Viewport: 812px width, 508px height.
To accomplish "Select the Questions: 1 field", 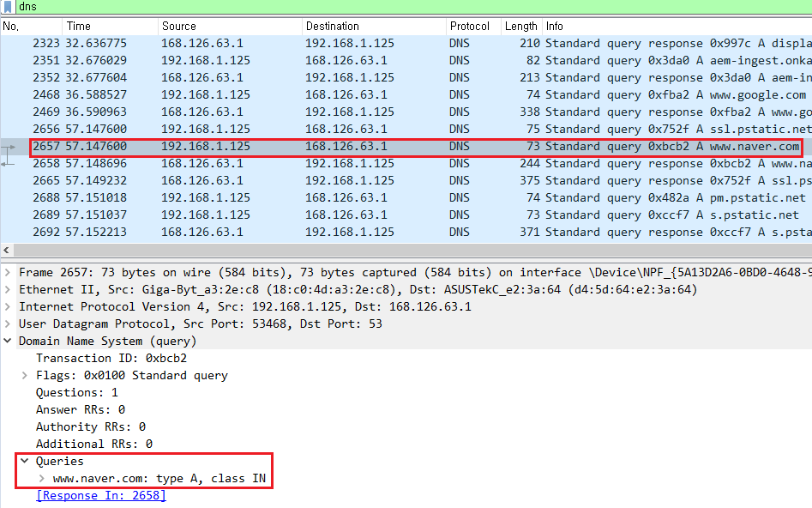I will 76,392.
